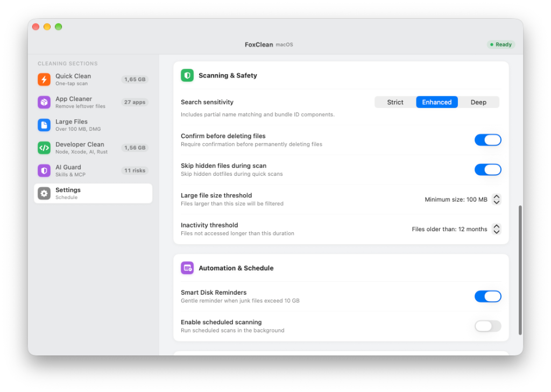Click the Ready status indicator

(x=501, y=45)
